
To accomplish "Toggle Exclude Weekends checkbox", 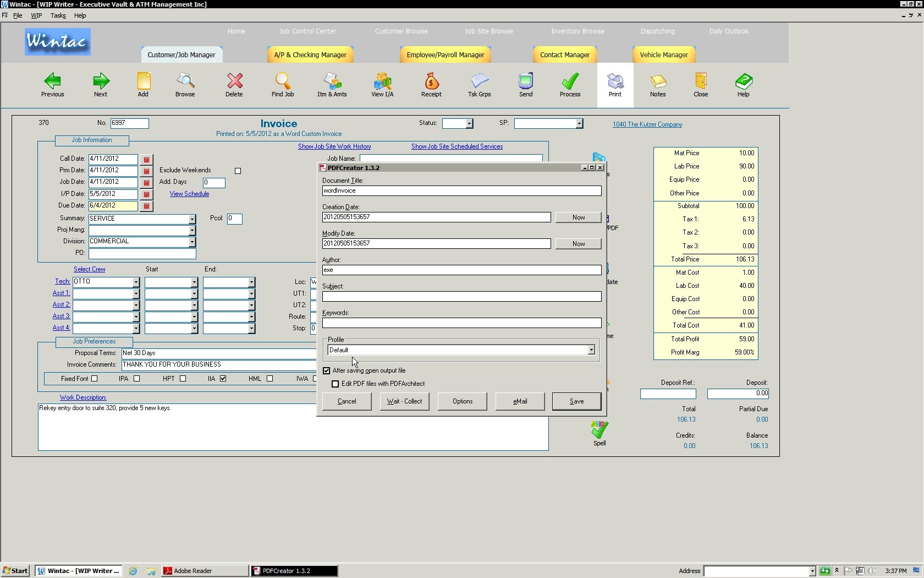I will click(x=238, y=171).
